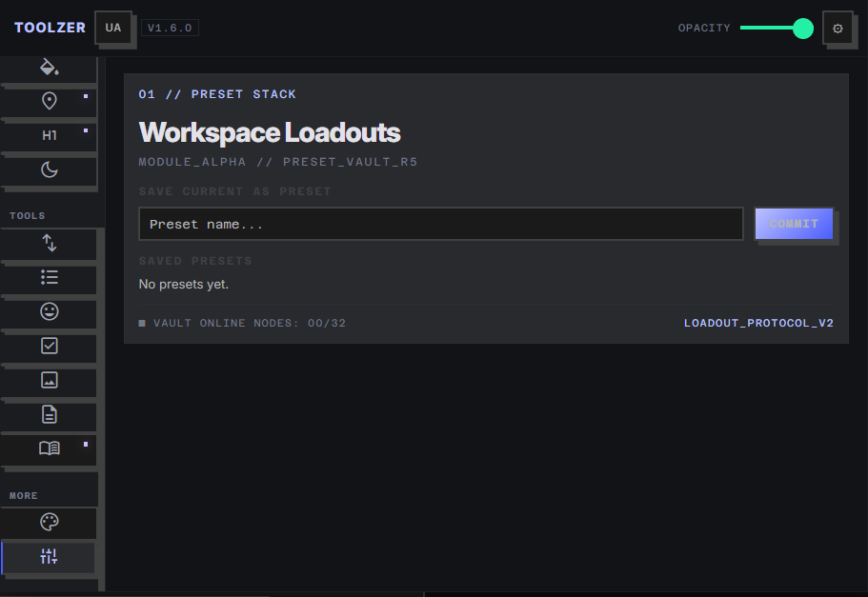Open the bulleted list tool

49,277
